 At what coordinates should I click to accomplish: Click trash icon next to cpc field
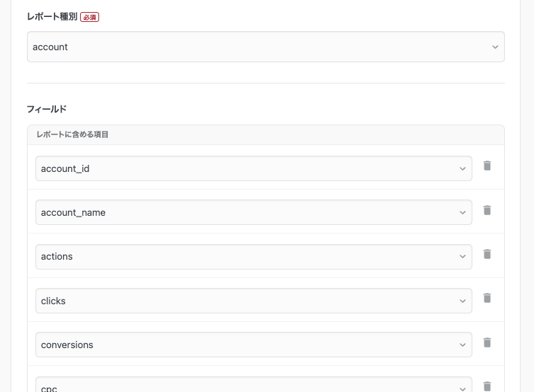[487, 386]
